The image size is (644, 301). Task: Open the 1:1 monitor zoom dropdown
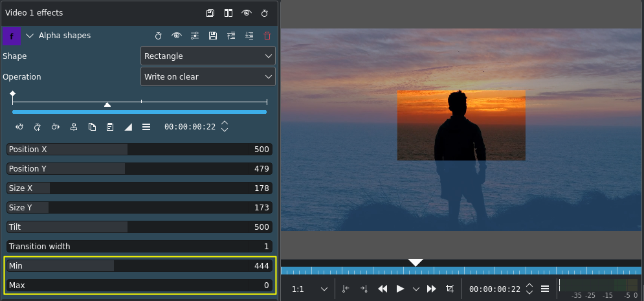pyautogui.click(x=309, y=289)
